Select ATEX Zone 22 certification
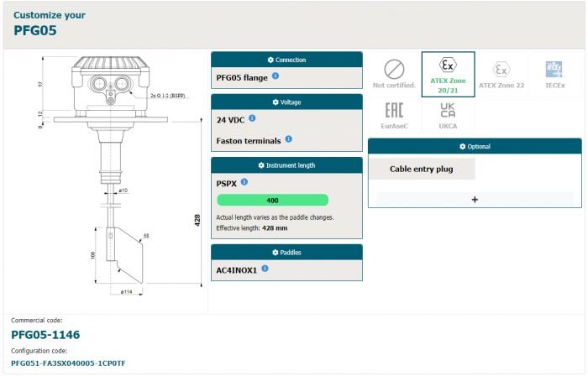 pyautogui.click(x=501, y=75)
